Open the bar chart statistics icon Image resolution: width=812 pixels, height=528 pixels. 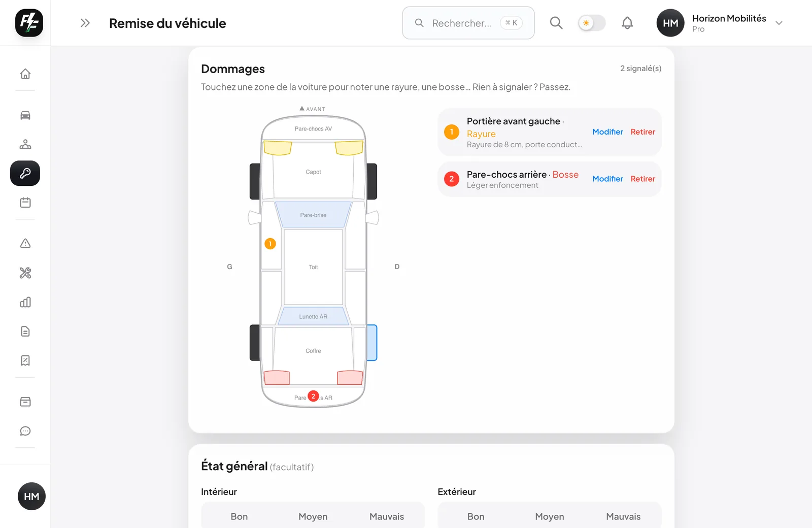tap(25, 303)
